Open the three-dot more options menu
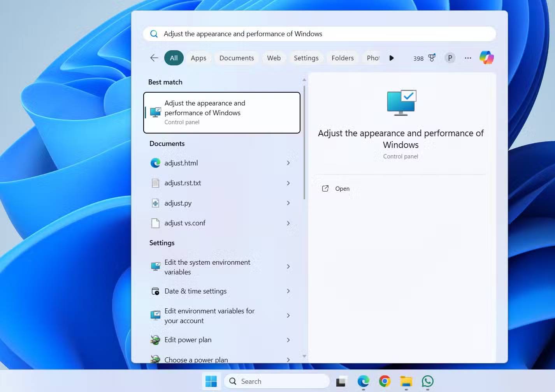The width and height of the screenshot is (555, 392). coord(468,58)
